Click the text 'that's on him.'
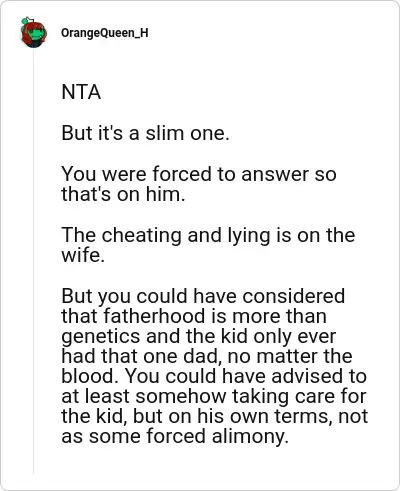 (123, 194)
